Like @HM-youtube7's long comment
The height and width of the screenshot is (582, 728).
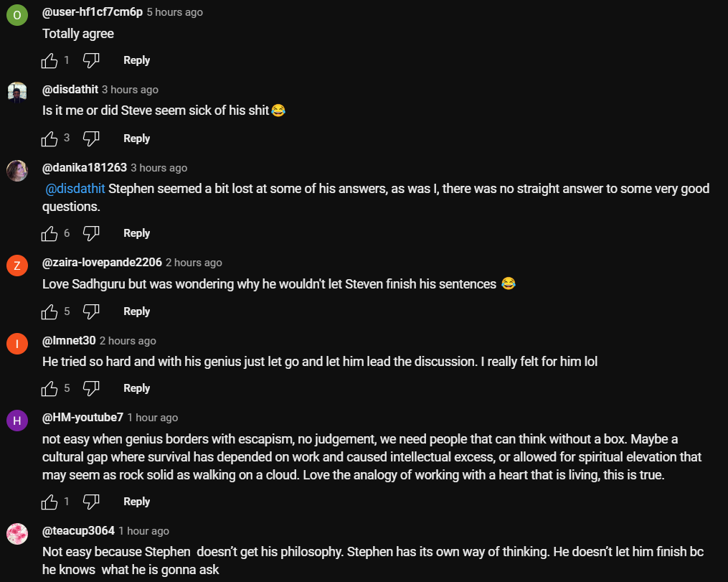coord(49,502)
